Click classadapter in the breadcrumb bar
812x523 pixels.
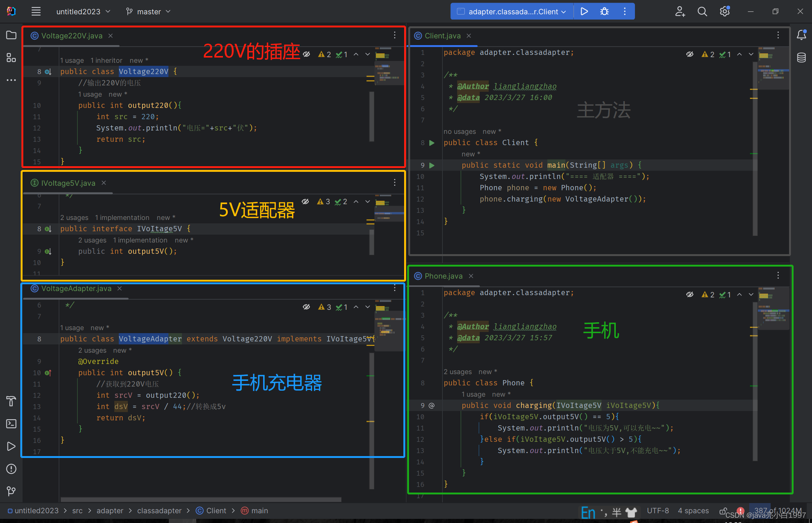tap(159, 511)
